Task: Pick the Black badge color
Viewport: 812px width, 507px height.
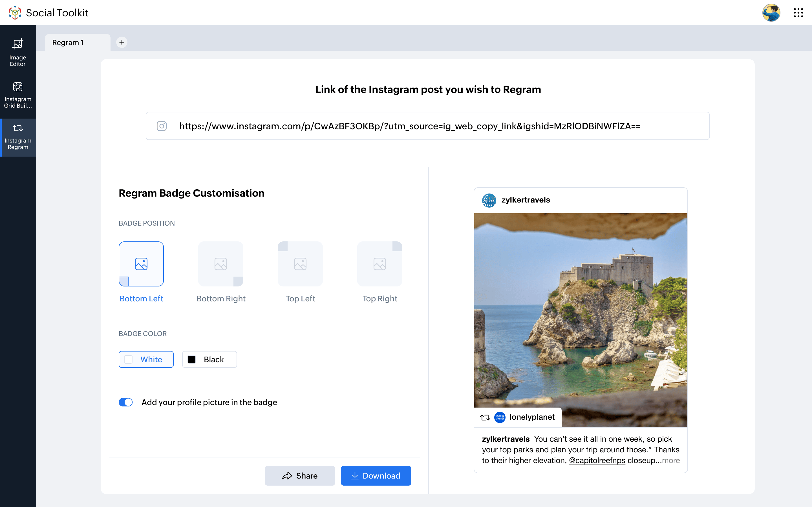Action: (x=209, y=359)
